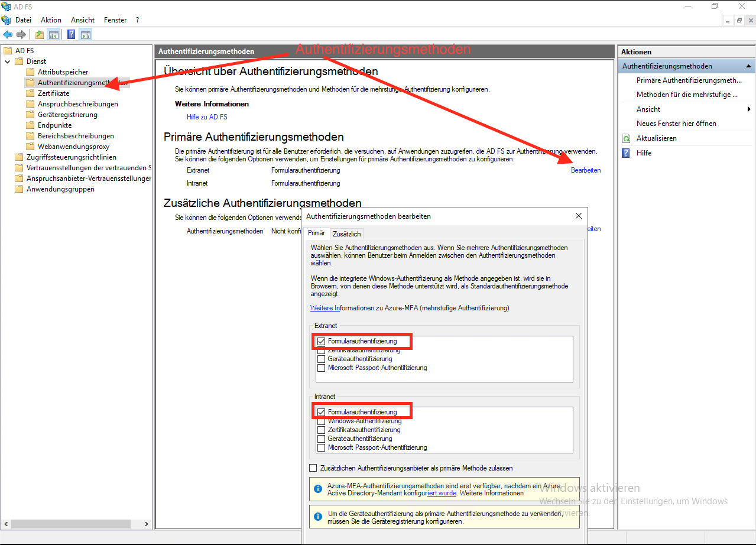
Task: Enable Zusätzlichen Authentifizierungsanbieter als primäre Methode
Action: (x=313, y=468)
